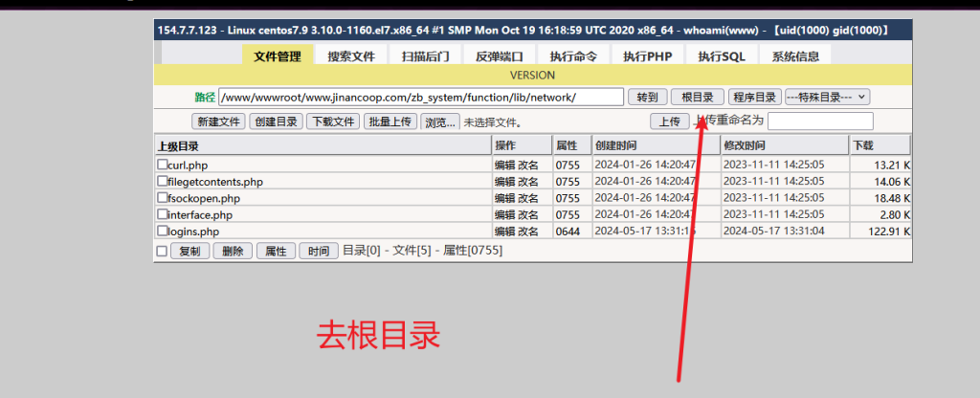The width and height of the screenshot is (980, 398).
Task: Go to the 执行命令 tab
Action: coord(573,56)
